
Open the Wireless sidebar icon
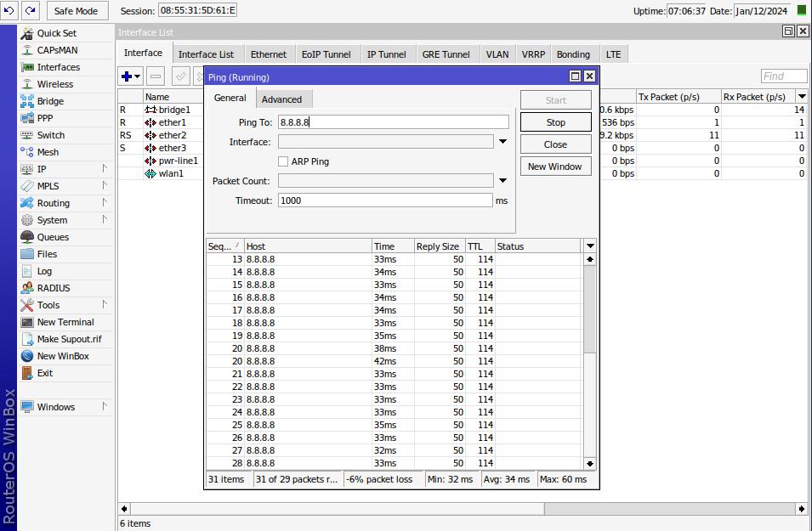[x=27, y=84]
